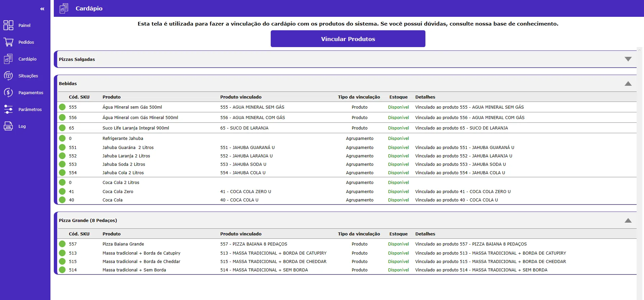
Task: Click green status dot for Jahuba Cola
Action: coord(62,173)
